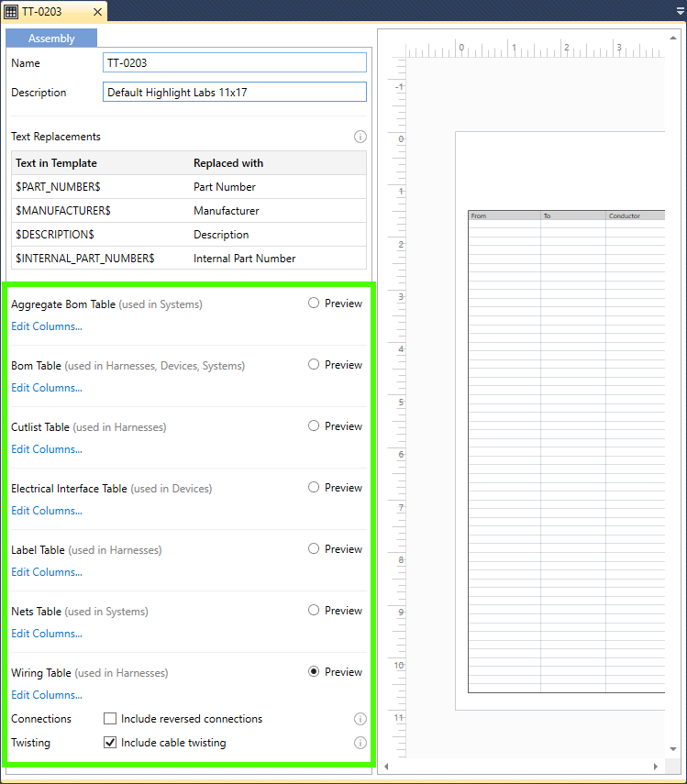This screenshot has width=687, height=784.
Task: Switch to the Assembly tab
Action: coord(51,38)
